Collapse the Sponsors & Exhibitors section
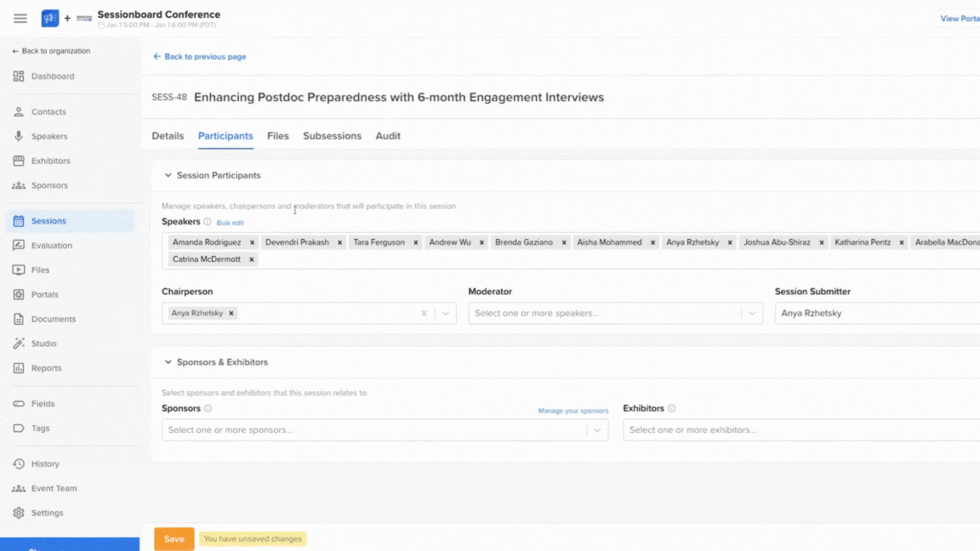Viewport: 980px width, 551px height. (x=168, y=362)
